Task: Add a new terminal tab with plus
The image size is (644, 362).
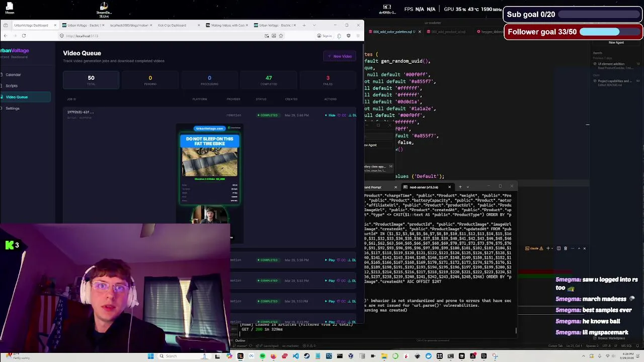Action: pyautogui.click(x=460, y=187)
